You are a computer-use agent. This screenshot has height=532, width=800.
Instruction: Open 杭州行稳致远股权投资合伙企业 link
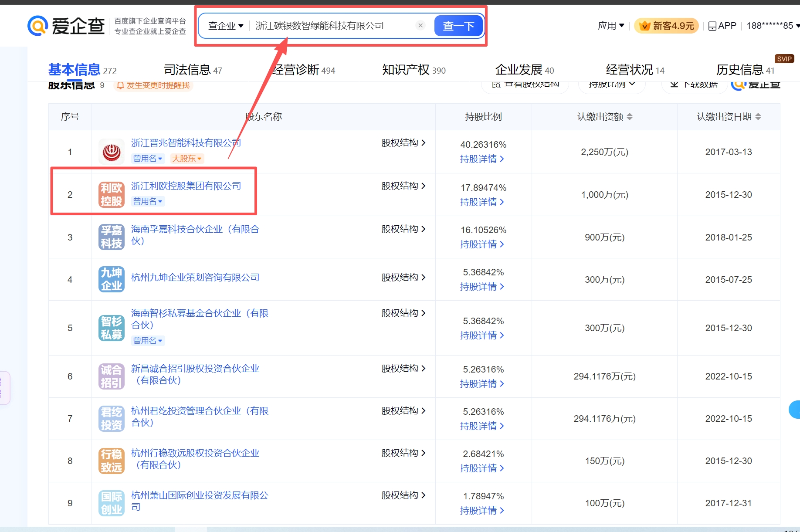[x=195, y=459]
